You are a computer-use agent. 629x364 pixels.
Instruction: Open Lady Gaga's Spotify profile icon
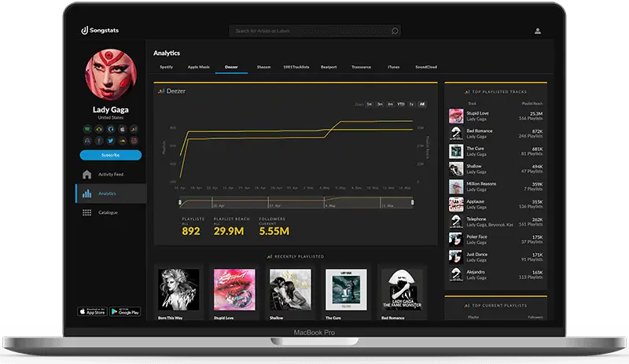87,129
